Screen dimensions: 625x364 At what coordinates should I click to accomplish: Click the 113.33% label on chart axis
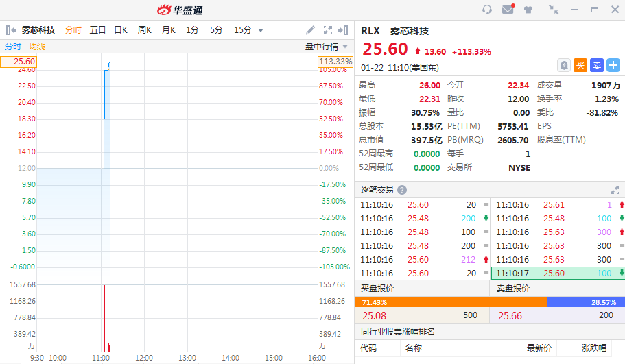335,62
